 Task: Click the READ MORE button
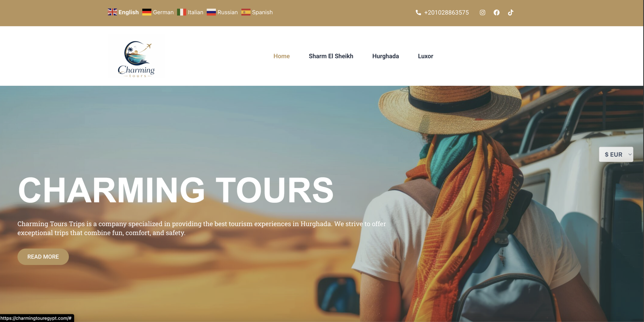coord(43,257)
